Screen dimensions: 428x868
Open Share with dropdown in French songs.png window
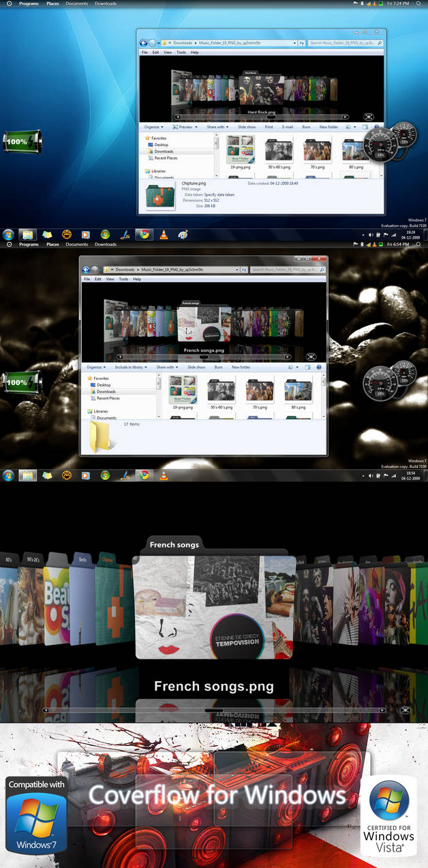tap(167, 367)
